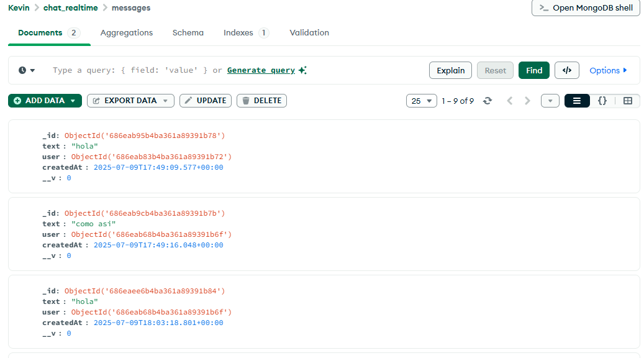The width and height of the screenshot is (644, 358).
Task: Click the Reset button
Action: click(x=496, y=70)
